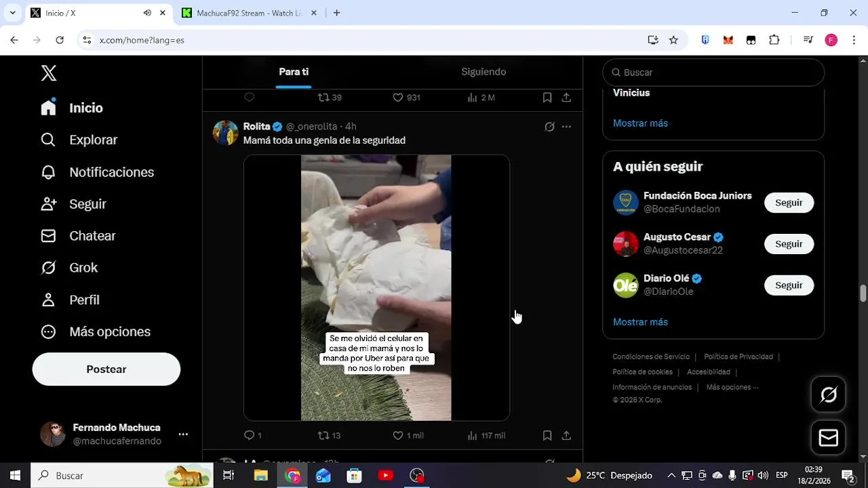Open the Chrome profile avatar F
The height and width of the screenshot is (488, 868).
(831, 40)
